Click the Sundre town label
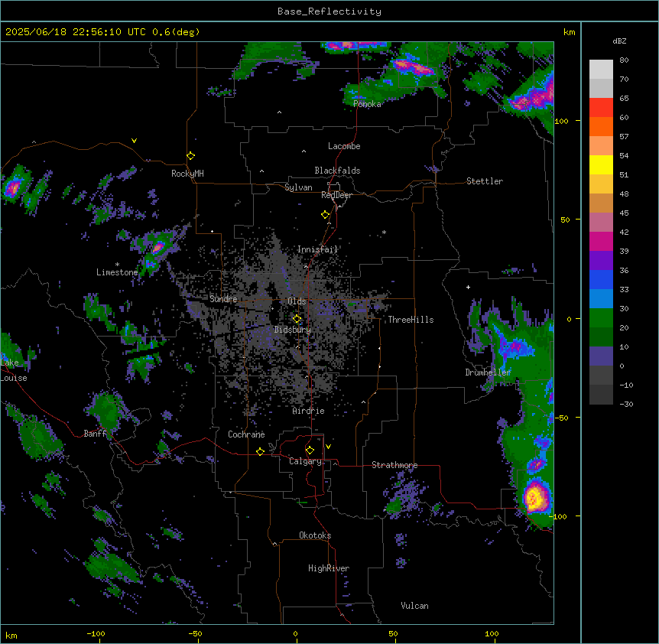 (x=223, y=299)
